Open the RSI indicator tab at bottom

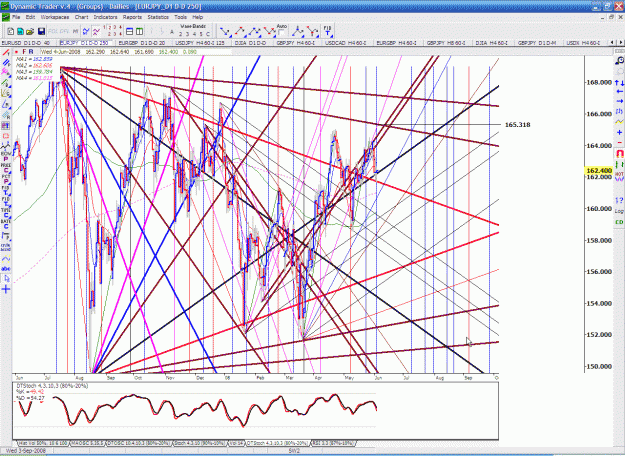[x=333, y=443]
